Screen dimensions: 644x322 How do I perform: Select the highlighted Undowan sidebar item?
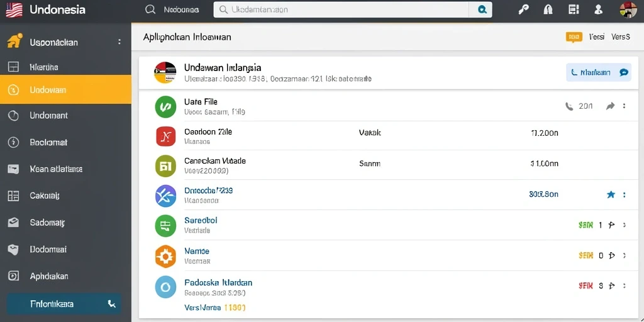click(x=65, y=89)
